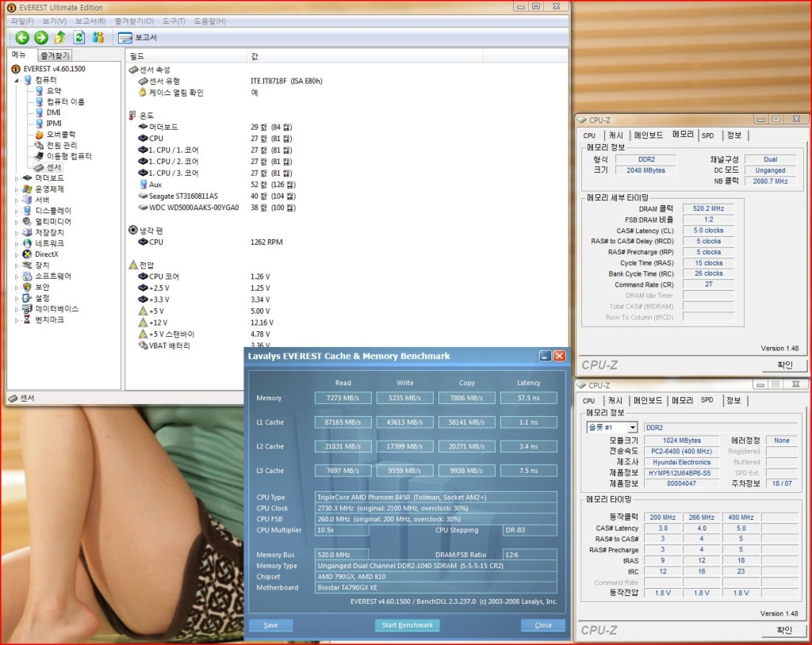Select 이동형 컴퓨터 tree item

tap(69, 156)
